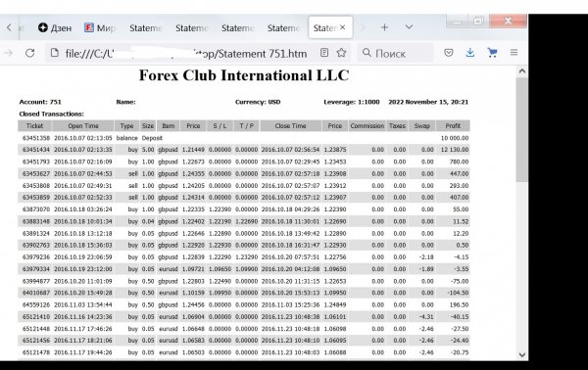Bookmark this page with star icon
The width and height of the screenshot is (588, 370).
341,53
